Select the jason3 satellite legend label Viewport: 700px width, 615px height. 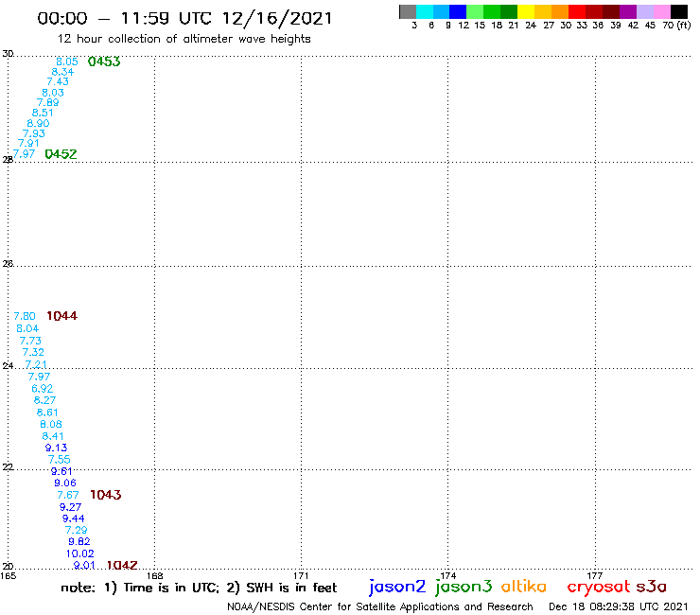pyautogui.click(x=464, y=587)
